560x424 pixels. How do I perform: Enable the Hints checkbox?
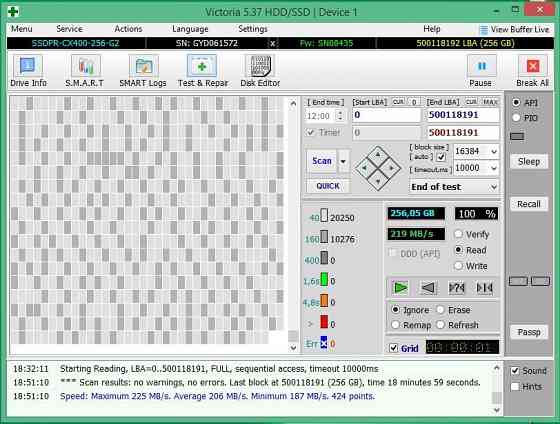pyautogui.click(x=515, y=386)
